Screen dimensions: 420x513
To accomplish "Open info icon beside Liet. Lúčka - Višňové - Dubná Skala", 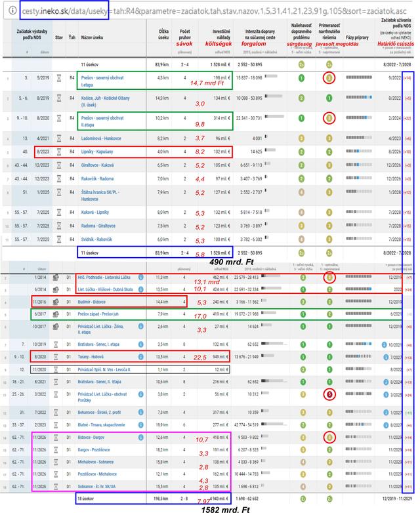I will pos(140,289).
